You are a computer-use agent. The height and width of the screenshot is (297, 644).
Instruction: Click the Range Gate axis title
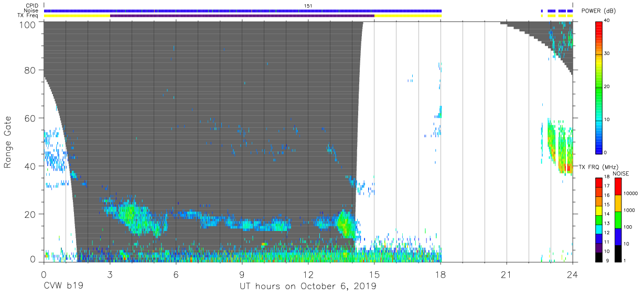tap(8, 141)
